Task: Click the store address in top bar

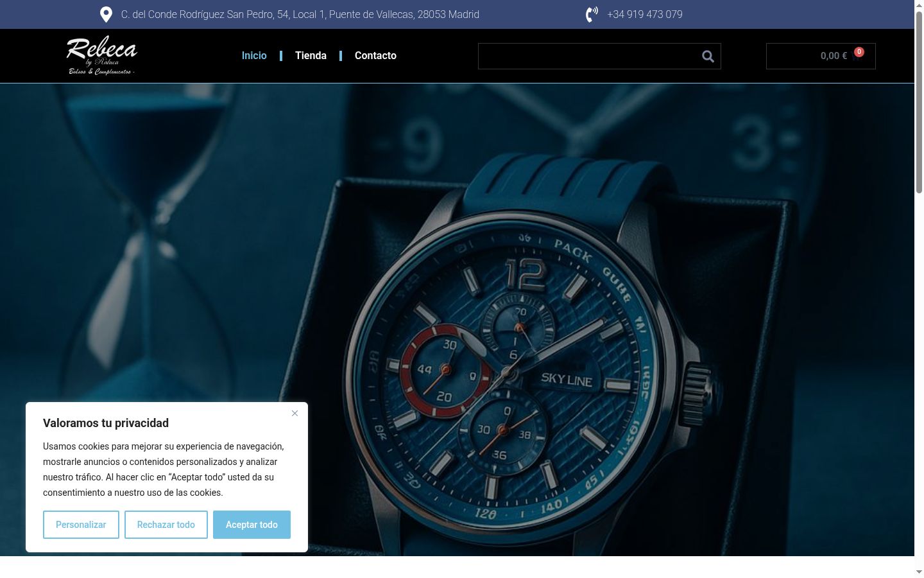Action: click(300, 14)
